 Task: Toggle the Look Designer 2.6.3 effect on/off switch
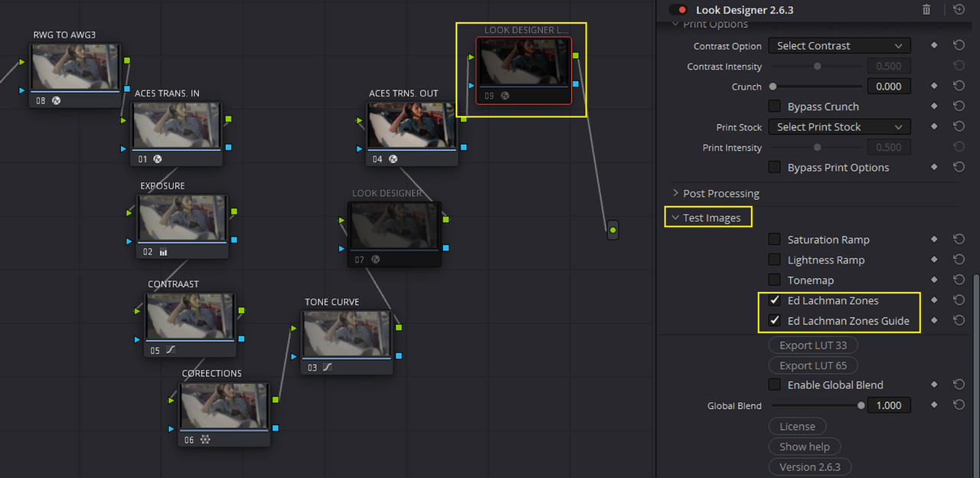(677, 10)
